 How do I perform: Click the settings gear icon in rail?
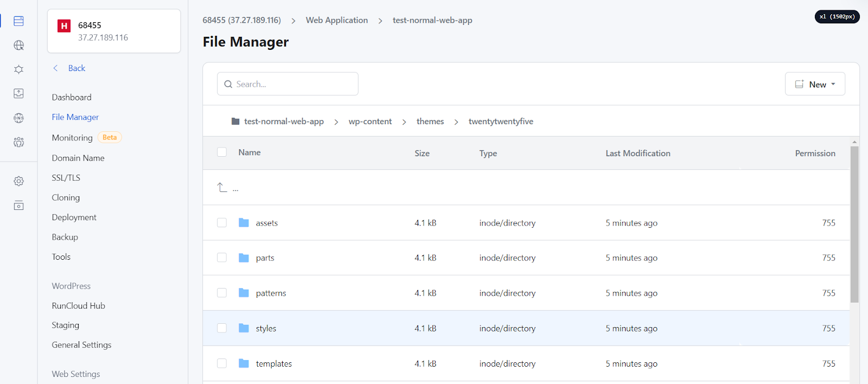click(x=18, y=181)
